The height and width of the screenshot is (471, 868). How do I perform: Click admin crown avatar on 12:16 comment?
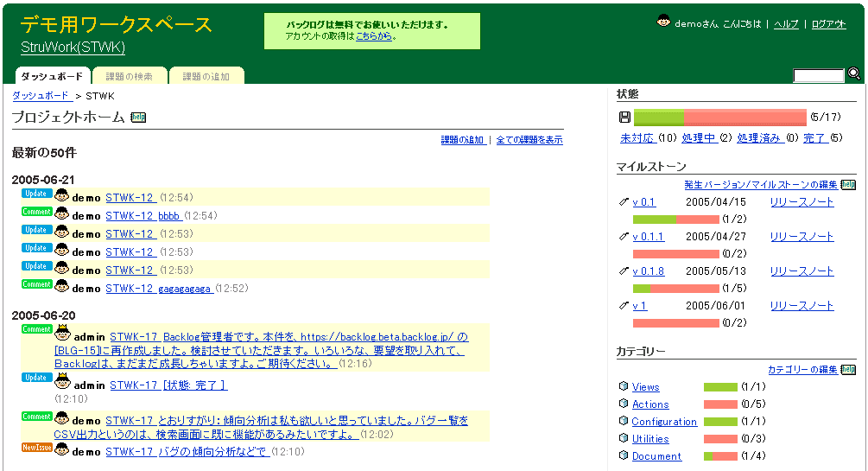coord(62,333)
